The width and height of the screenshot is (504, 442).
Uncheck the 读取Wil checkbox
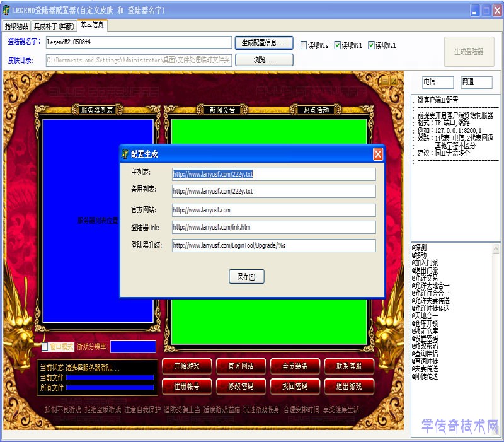[338, 45]
